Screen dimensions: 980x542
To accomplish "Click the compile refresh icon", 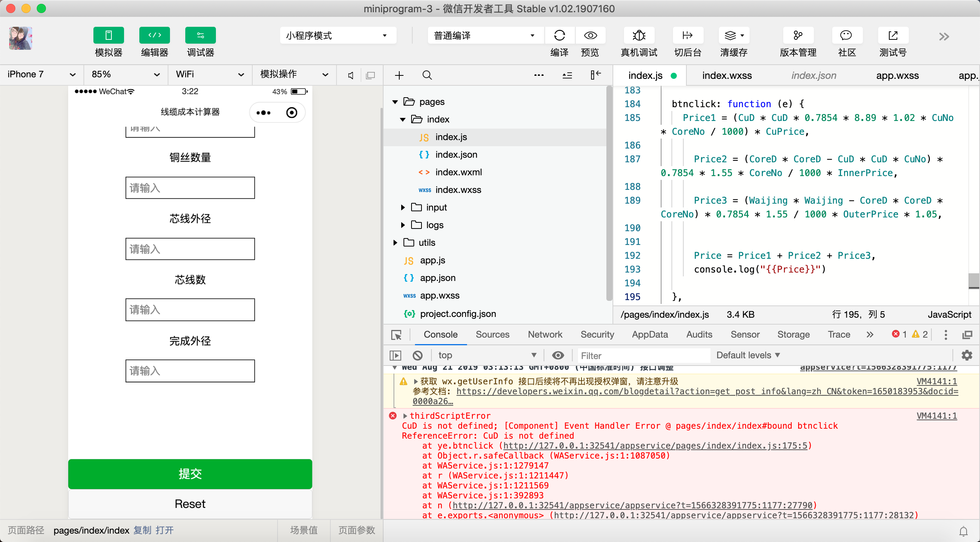I will coord(559,36).
